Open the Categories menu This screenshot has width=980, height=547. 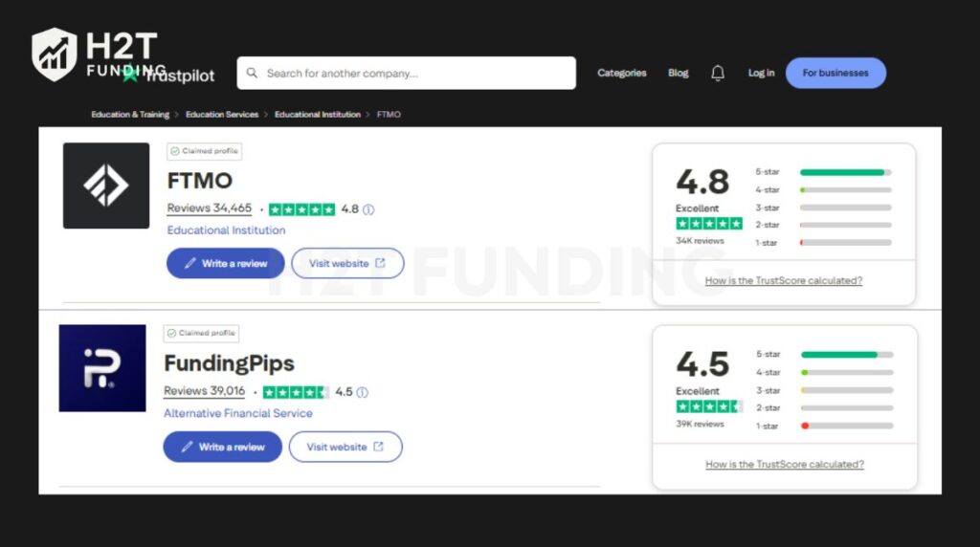[622, 73]
